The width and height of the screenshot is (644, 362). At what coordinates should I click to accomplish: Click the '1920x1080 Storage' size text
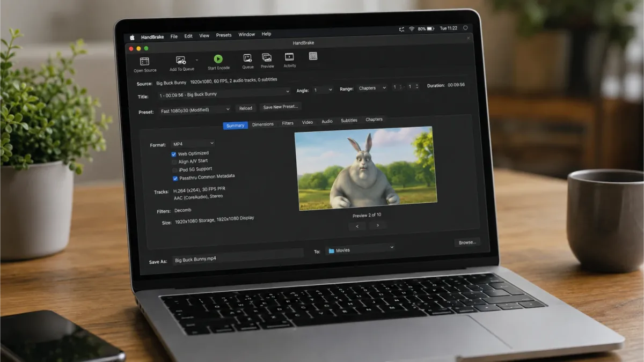point(195,220)
